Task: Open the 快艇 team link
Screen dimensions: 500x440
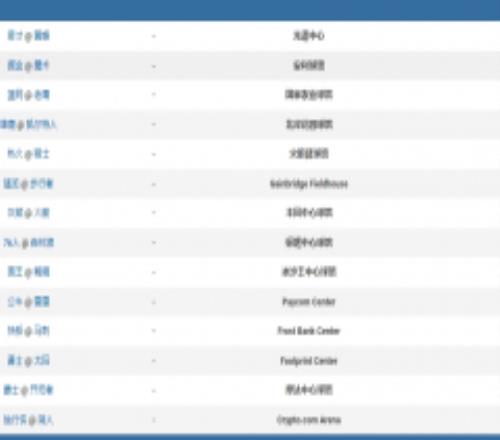Action: [15, 331]
